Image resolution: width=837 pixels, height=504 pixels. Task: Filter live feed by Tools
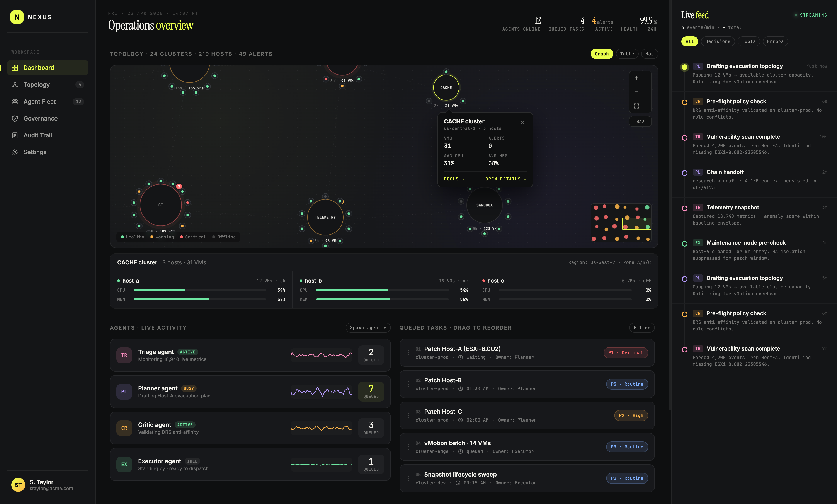tap(748, 41)
